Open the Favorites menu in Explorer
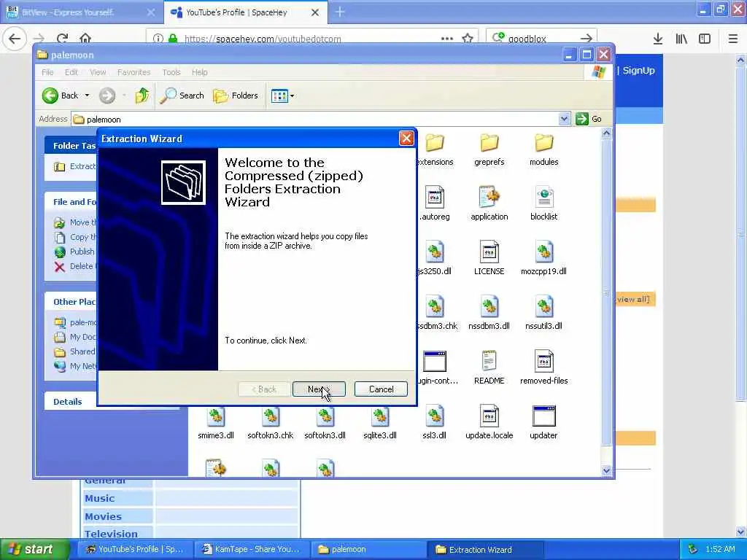747x560 pixels. [x=134, y=72]
